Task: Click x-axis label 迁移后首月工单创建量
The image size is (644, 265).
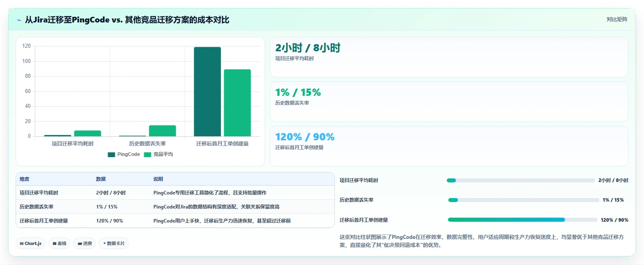Action: pos(223,144)
